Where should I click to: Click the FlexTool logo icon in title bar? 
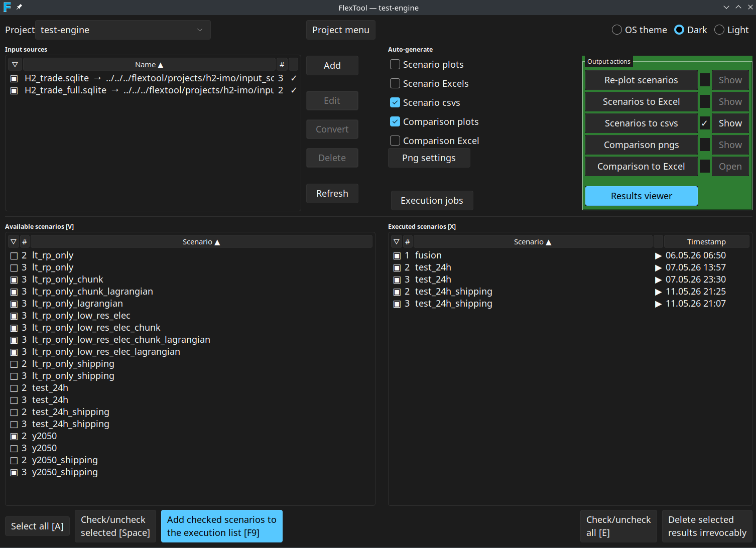click(x=7, y=7)
